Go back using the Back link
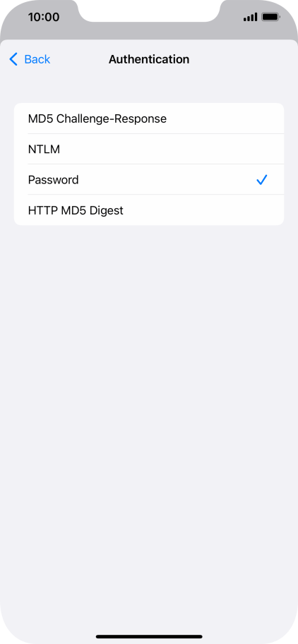 tap(30, 59)
